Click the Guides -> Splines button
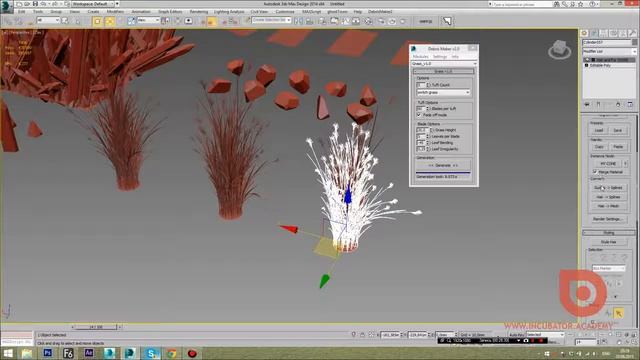Screen dimensions: 640x360 point(608,188)
